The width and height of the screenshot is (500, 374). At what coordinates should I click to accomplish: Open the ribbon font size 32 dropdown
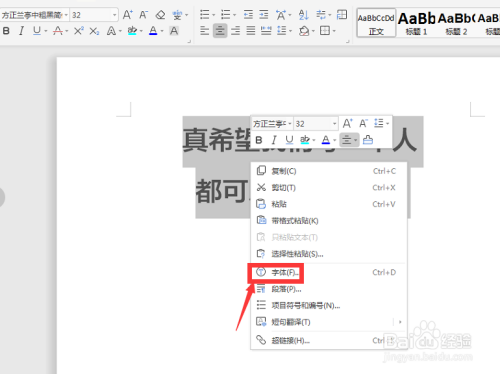115,15
